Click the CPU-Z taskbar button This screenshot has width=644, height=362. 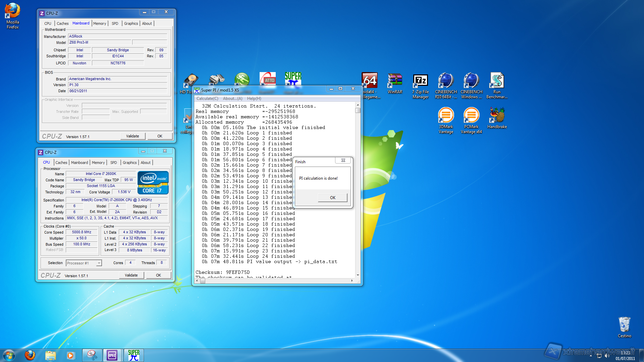coord(112,355)
